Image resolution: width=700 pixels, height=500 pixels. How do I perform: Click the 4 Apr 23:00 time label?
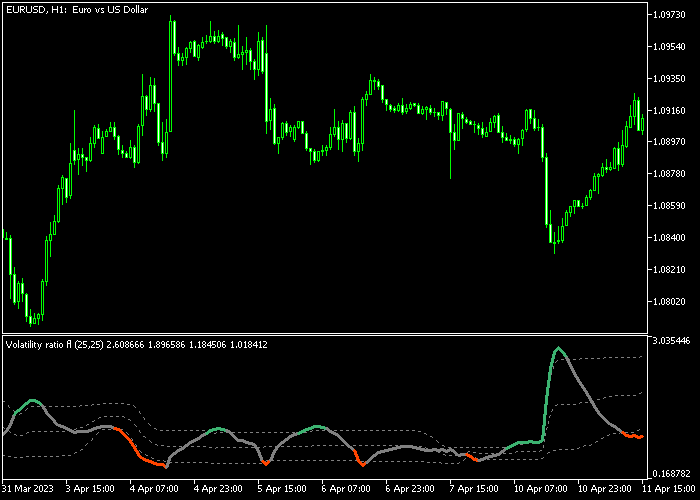click(218, 488)
